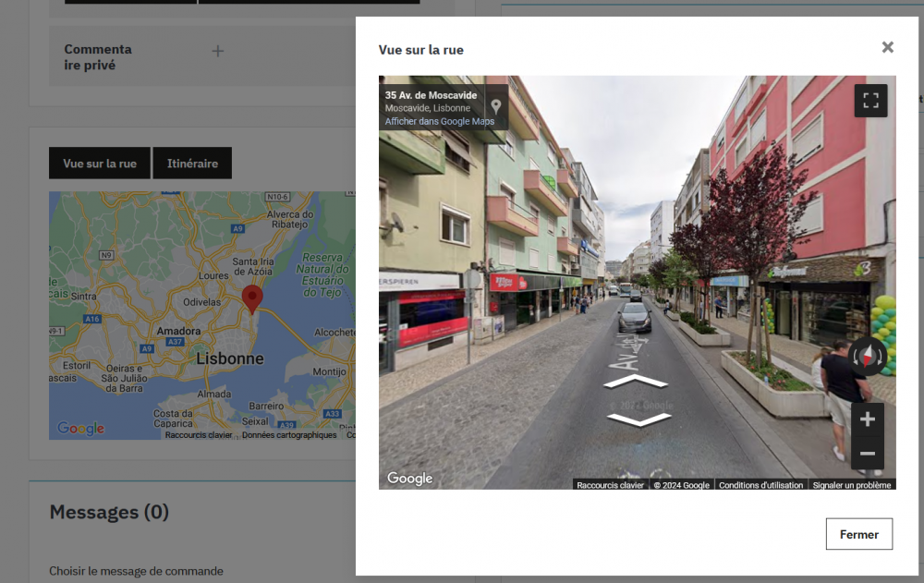Click the Almada label on the map

(214, 395)
